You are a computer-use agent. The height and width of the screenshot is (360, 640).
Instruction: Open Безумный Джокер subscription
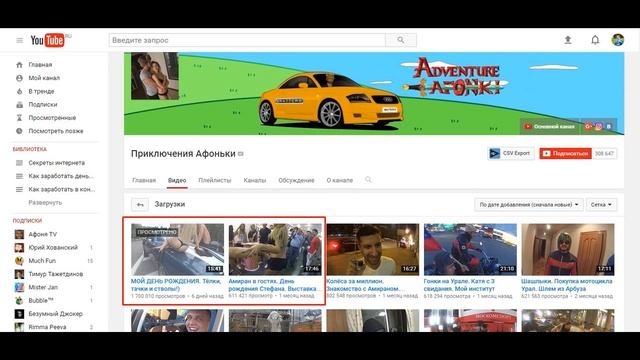(55, 314)
